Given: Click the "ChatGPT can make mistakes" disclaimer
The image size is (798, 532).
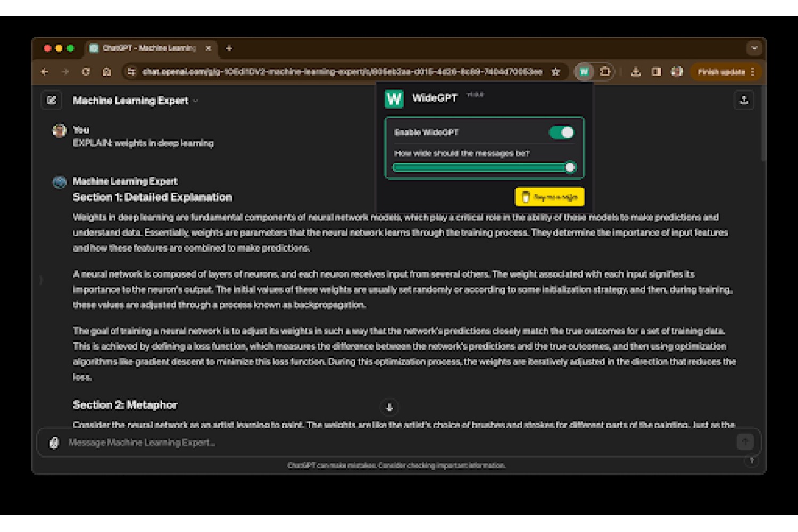Looking at the screenshot, I should click(396, 465).
